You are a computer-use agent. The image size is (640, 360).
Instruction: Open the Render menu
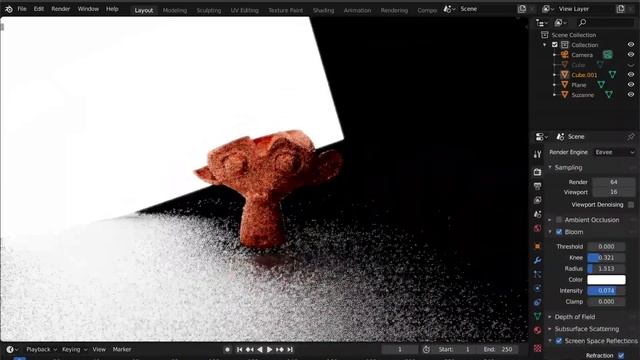(60, 9)
